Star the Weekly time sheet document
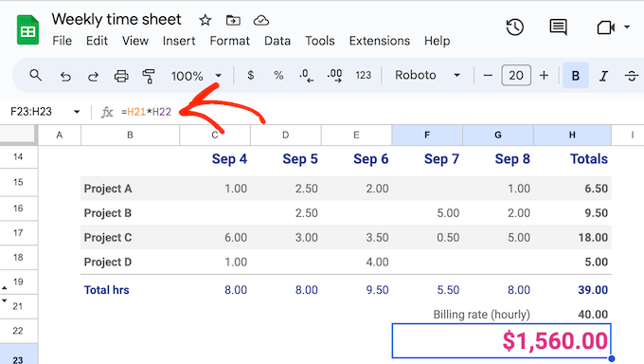The width and height of the screenshot is (644, 364). coord(205,20)
